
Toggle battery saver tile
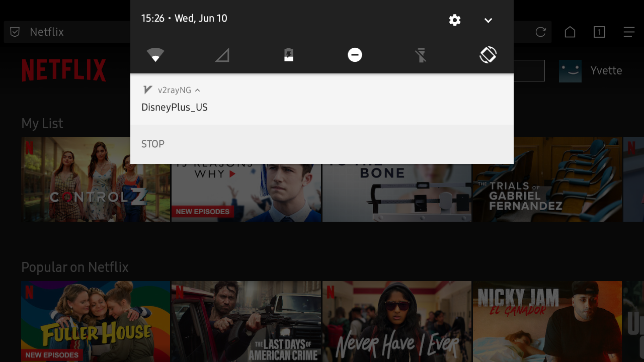pyautogui.click(x=288, y=55)
